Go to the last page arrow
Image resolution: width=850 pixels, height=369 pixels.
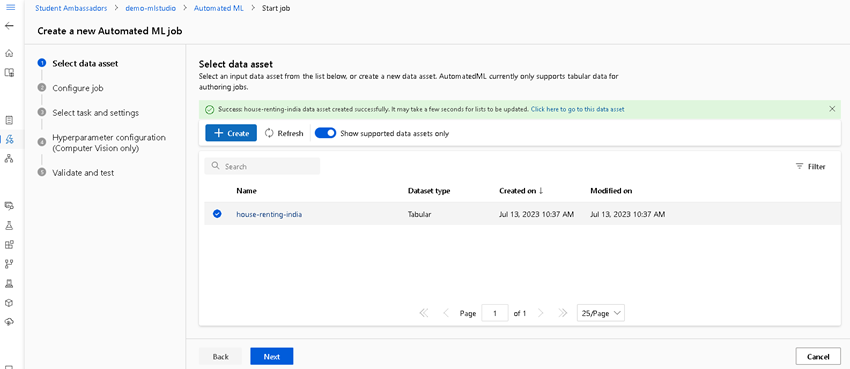[563, 313]
